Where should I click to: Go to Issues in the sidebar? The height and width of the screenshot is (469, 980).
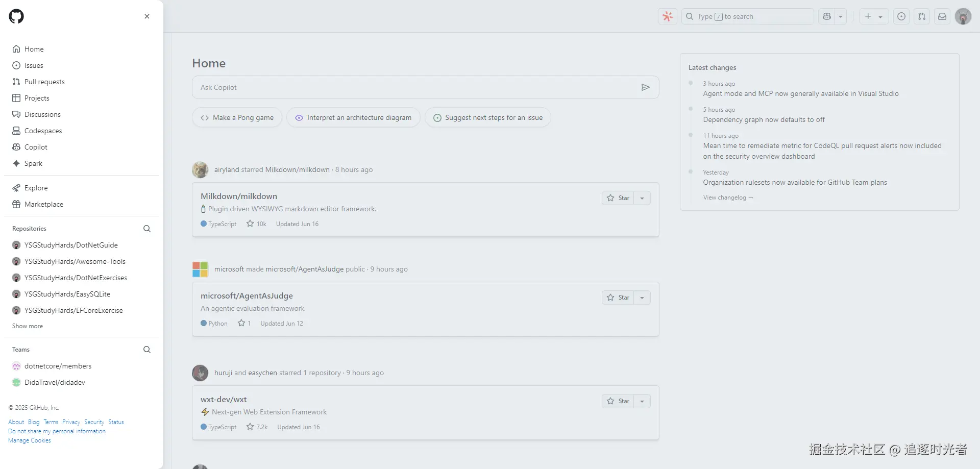[x=82, y=65]
